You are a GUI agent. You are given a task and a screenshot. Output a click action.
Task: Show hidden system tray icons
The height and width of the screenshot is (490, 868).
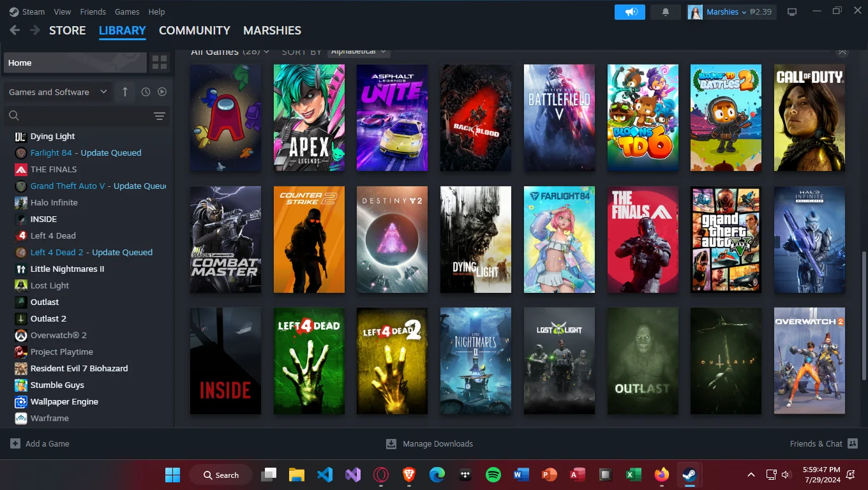[751, 475]
